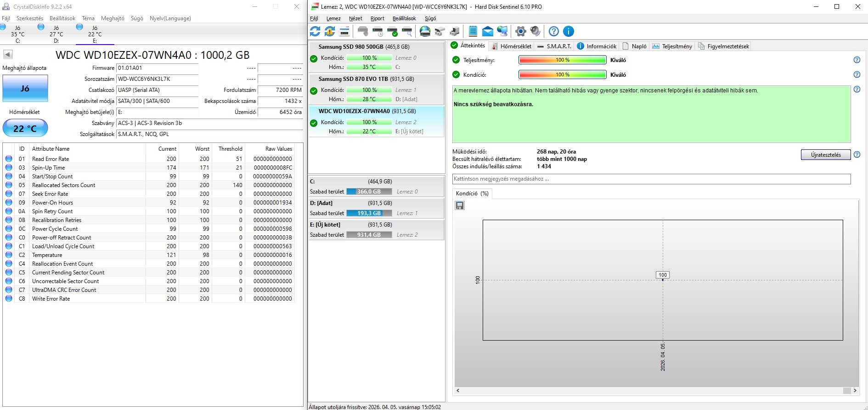
Task: Open the Nyelv(Language) menu
Action: pyautogui.click(x=170, y=18)
